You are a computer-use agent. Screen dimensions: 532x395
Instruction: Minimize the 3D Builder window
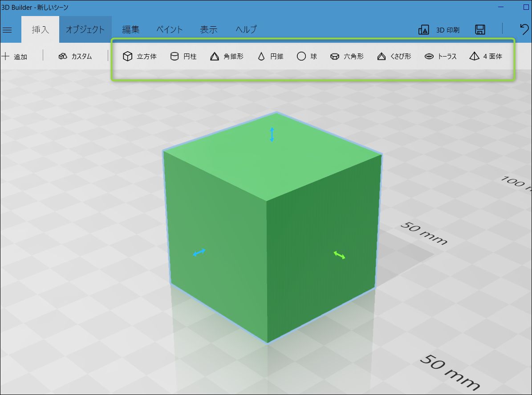(x=501, y=7)
